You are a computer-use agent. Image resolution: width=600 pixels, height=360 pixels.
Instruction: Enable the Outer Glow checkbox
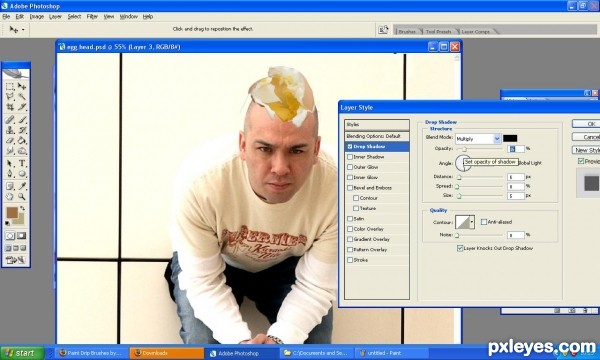click(350, 167)
